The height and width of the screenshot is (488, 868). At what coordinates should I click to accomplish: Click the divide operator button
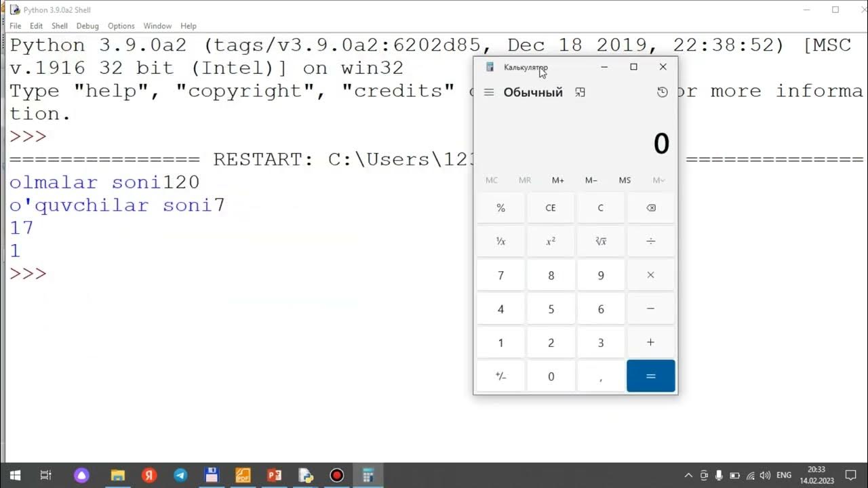[651, 241]
